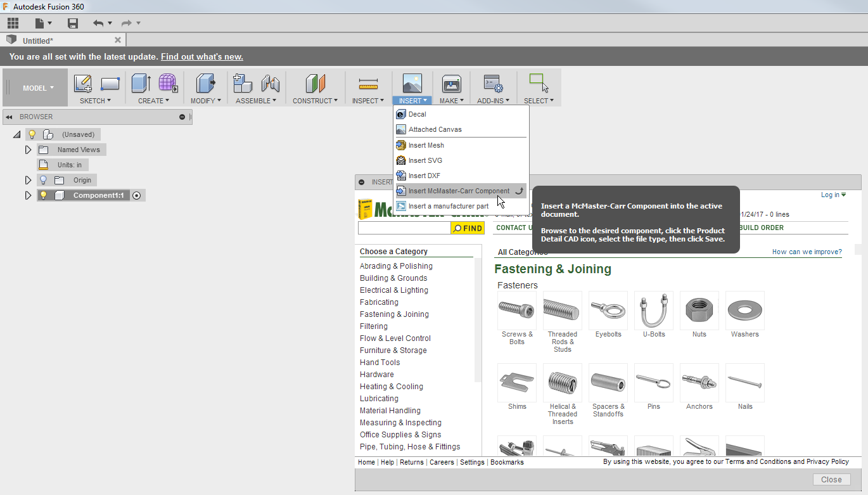Viewport: 868px width, 495px height.
Task: Choose Insert a manufacturer part
Action: (x=461, y=206)
